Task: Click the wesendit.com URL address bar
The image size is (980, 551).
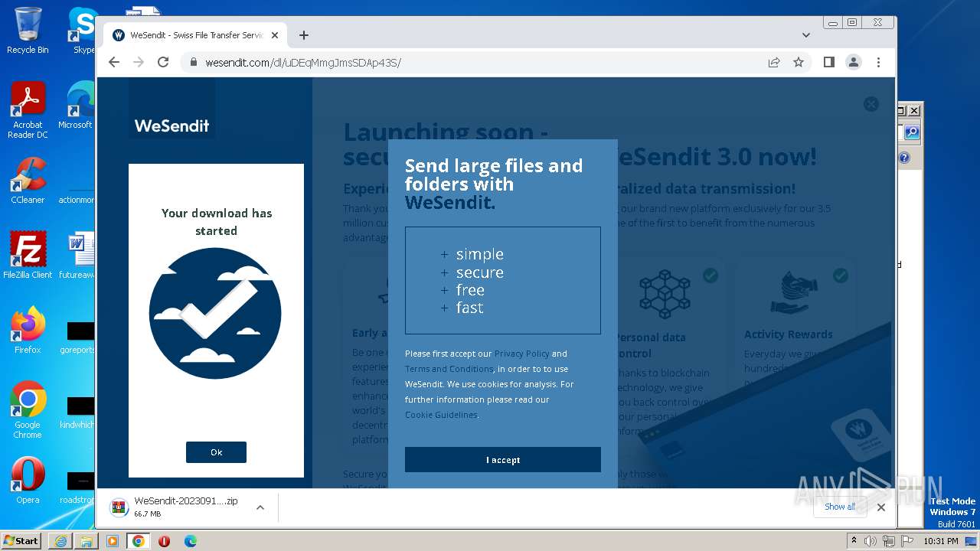Action: tap(473, 62)
